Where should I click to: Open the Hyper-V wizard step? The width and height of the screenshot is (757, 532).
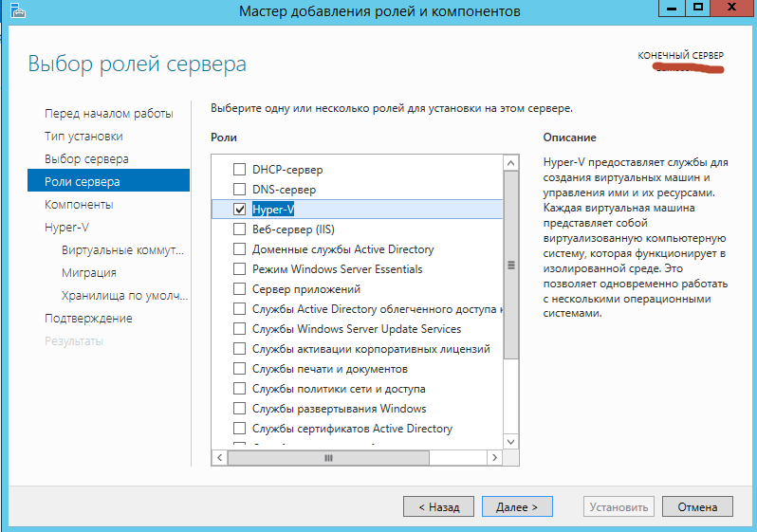tap(66, 228)
